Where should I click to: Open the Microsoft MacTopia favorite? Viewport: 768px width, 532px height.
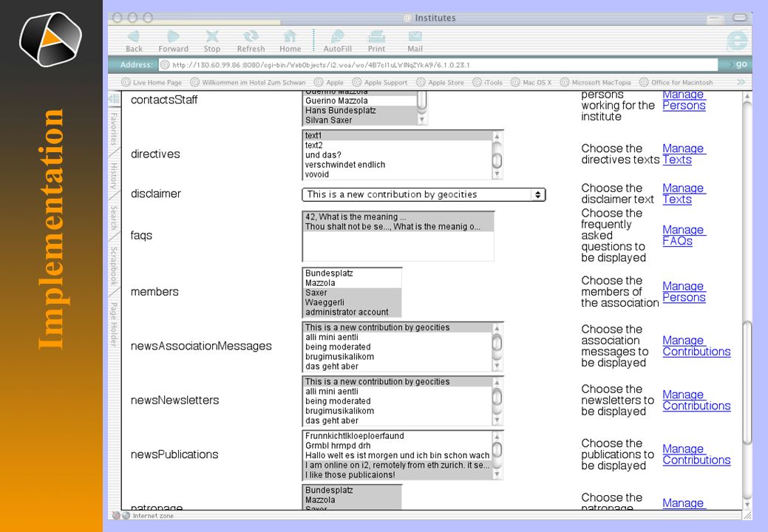[x=596, y=82]
